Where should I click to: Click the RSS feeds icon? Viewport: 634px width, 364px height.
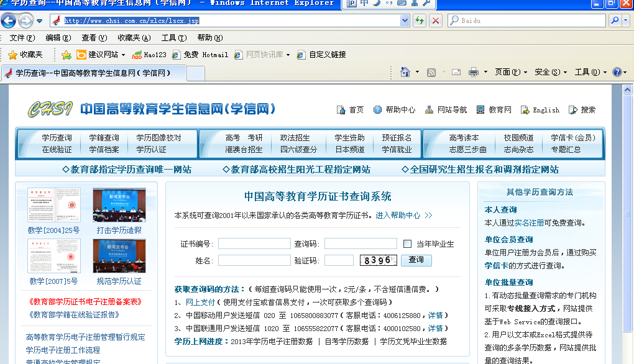click(x=431, y=72)
